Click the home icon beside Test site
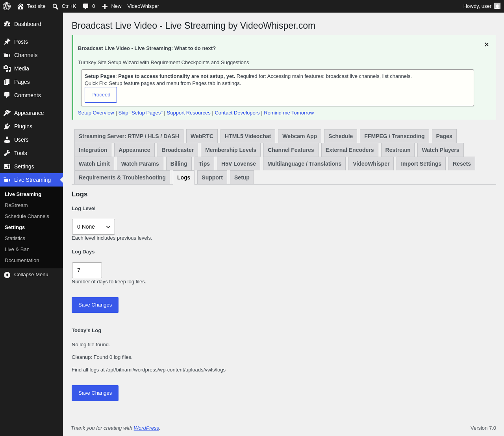 [20, 6]
